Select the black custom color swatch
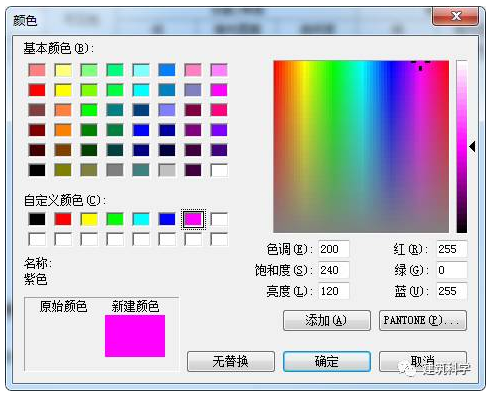Viewport: 494px width, 395px height. click(37, 219)
